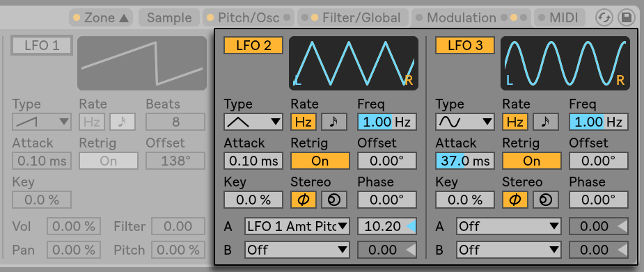This screenshot has width=644, height=272.
Task: Select LFO 1 note-synced rate icon
Action: (123, 122)
